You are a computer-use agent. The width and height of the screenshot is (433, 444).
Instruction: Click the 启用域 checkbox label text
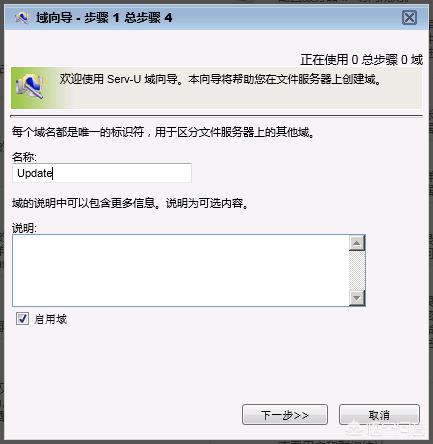point(50,319)
